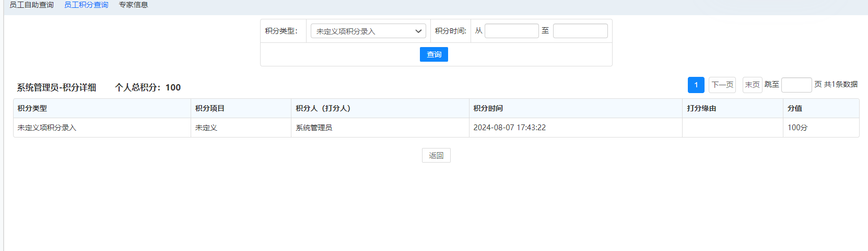The image size is (868, 251).
Task: Click the 积分类型 column header
Action: 32,108
